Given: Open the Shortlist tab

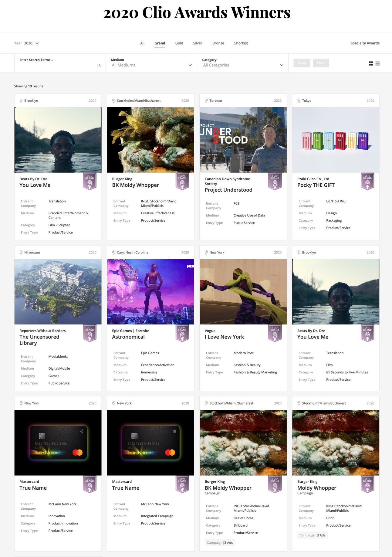Looking at the screenshot, I should pos(241,43).
